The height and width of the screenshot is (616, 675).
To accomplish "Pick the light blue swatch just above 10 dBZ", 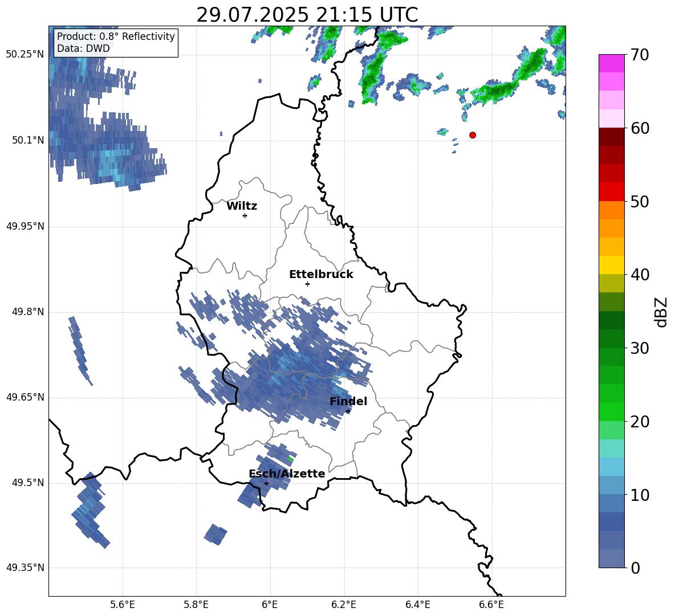I will coord(611,486).
